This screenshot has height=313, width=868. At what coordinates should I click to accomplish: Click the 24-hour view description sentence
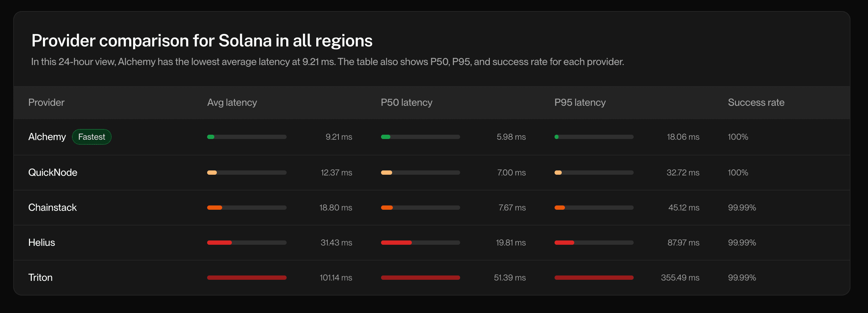click(328, 62)
